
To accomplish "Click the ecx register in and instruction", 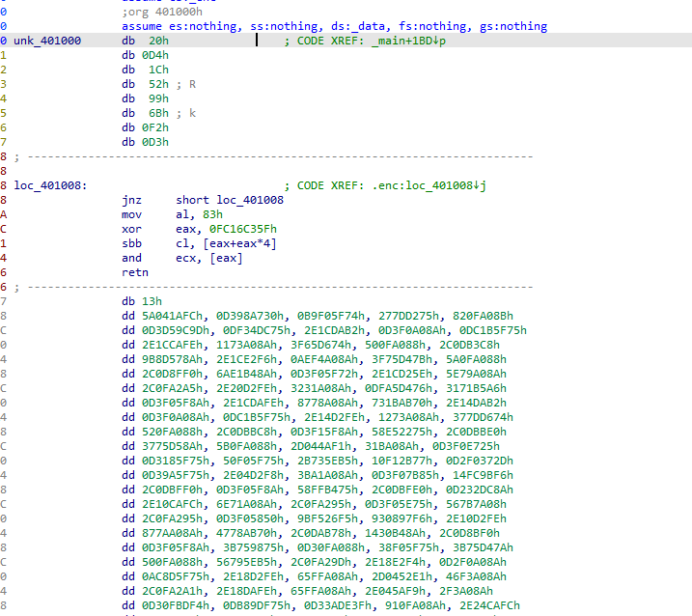I will click(x=189, y=258).
